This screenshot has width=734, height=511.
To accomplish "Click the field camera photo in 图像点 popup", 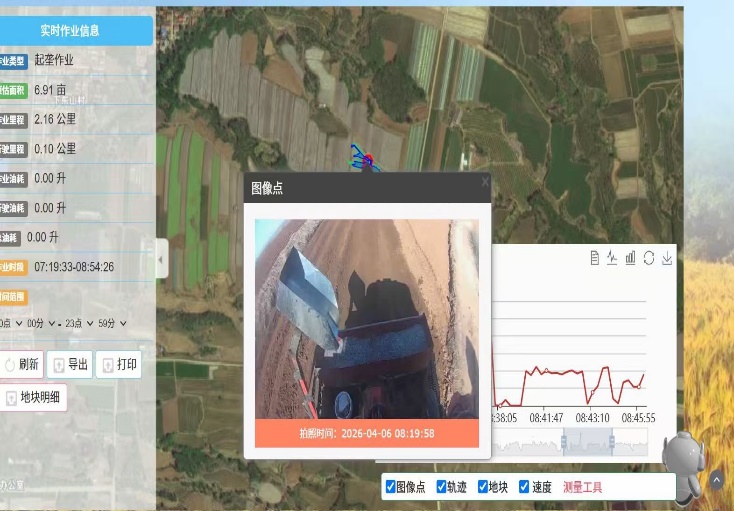I will (367, 319).
